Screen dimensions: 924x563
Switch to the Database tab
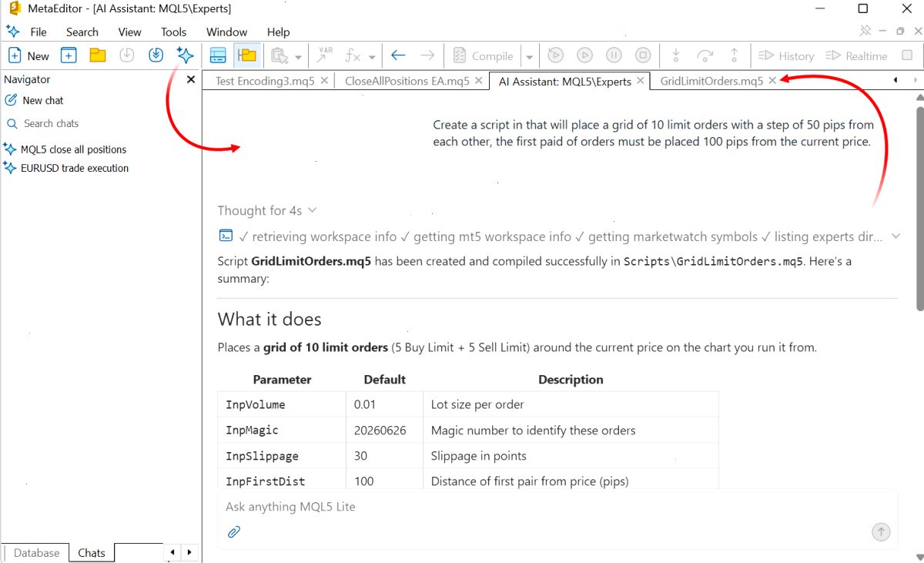(36, 552)
